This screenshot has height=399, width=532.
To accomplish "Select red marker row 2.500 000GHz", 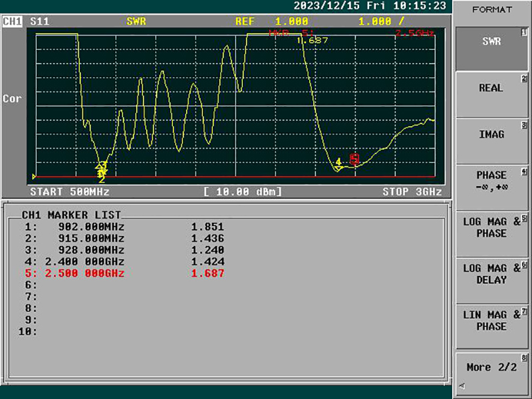I will click(124, 273).
